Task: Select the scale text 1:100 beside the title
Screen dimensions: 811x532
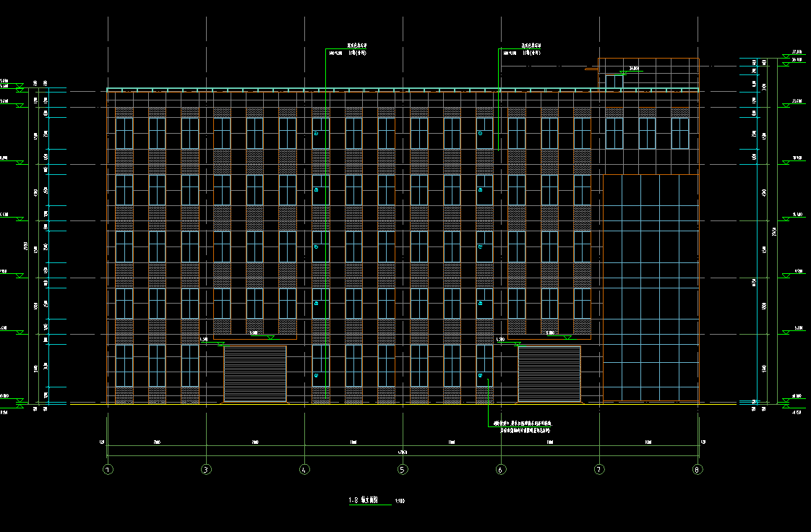Action: click(400, 501)
